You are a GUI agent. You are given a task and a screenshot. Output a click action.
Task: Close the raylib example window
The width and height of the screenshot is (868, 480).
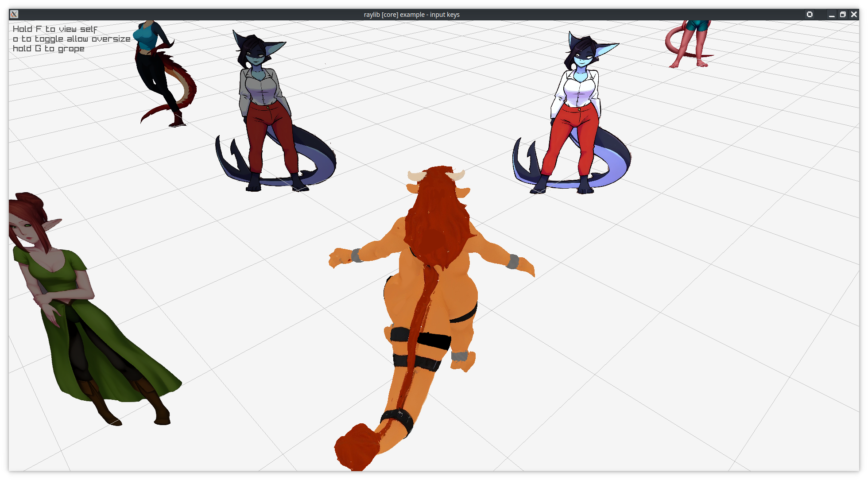click(854, 14)
